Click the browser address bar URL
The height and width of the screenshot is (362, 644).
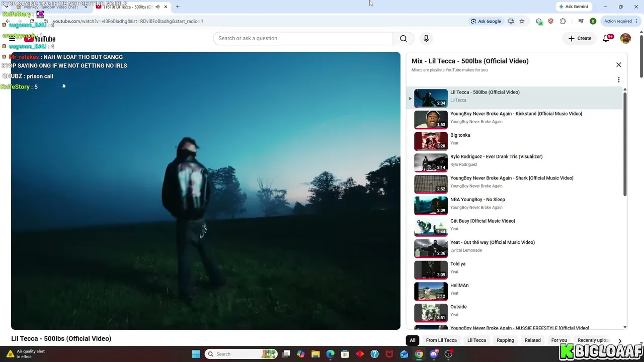point(128,21)
